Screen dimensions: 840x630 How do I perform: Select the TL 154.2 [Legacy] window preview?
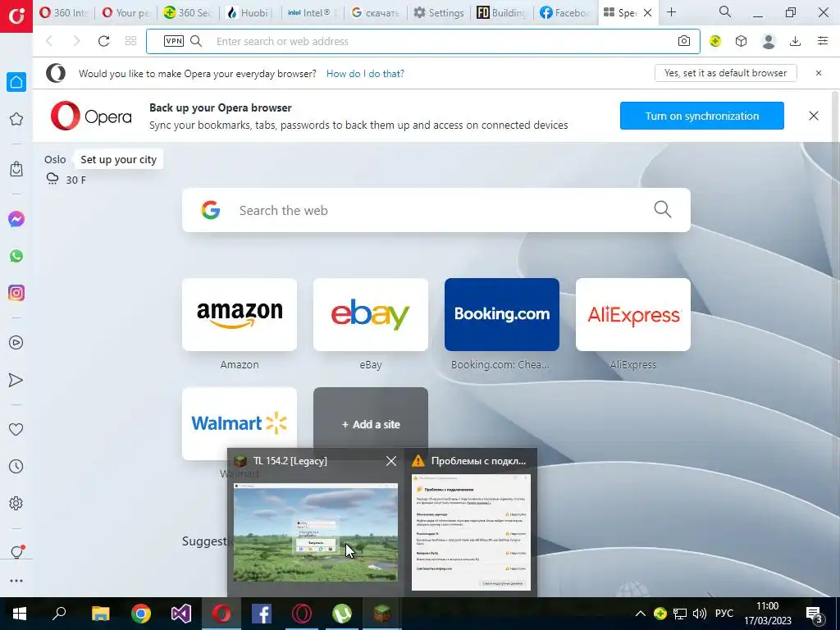[316, 523]
